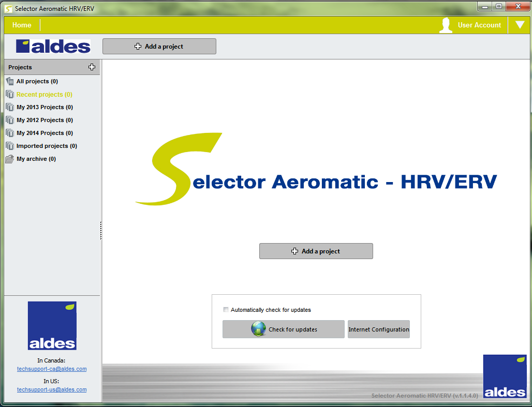Click the My 2014 Projects folder icon
The width and height of the screenshot is (532, 407).
coord(10,132)
